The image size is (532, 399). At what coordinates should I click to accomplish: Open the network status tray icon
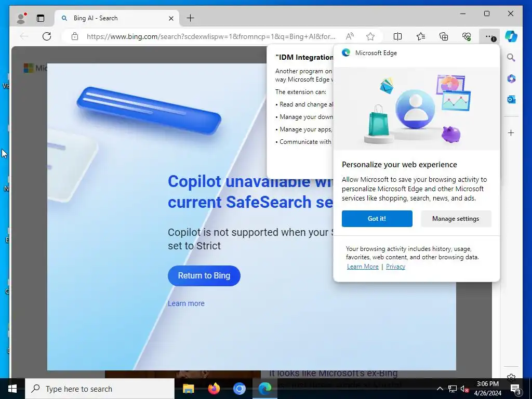tap(453, 389)
